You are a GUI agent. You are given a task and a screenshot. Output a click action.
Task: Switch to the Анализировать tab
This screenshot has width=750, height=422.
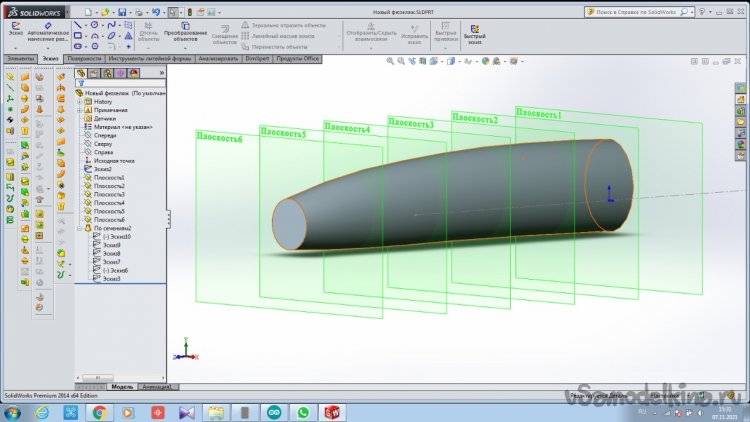coord(220,59)
